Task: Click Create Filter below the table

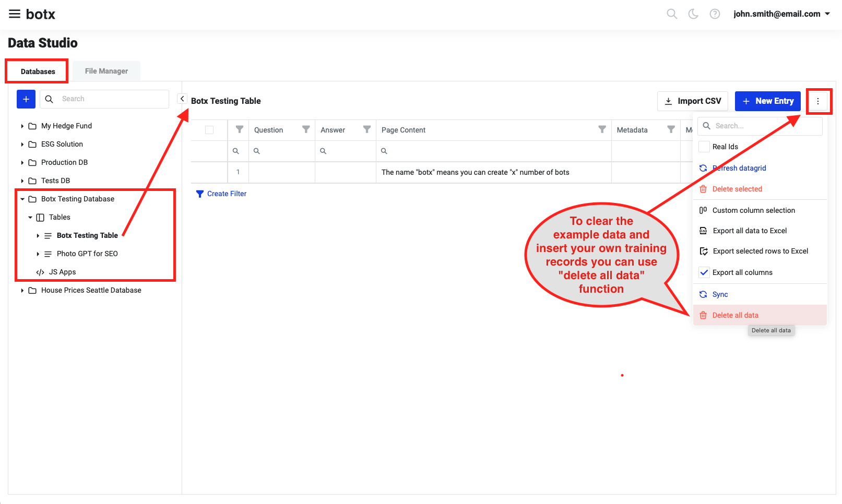Action: coord(226,194)
